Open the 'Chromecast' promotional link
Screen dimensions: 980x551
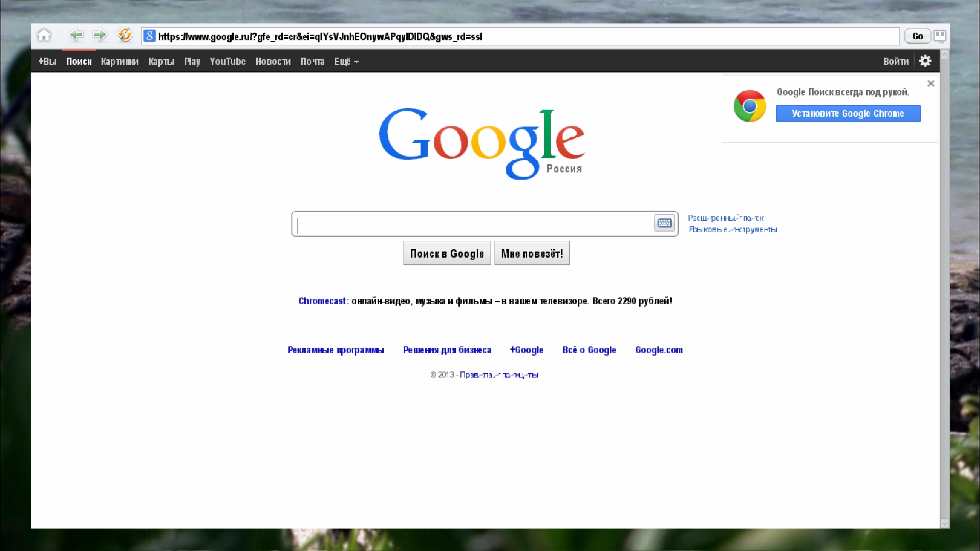coord(322,301)
